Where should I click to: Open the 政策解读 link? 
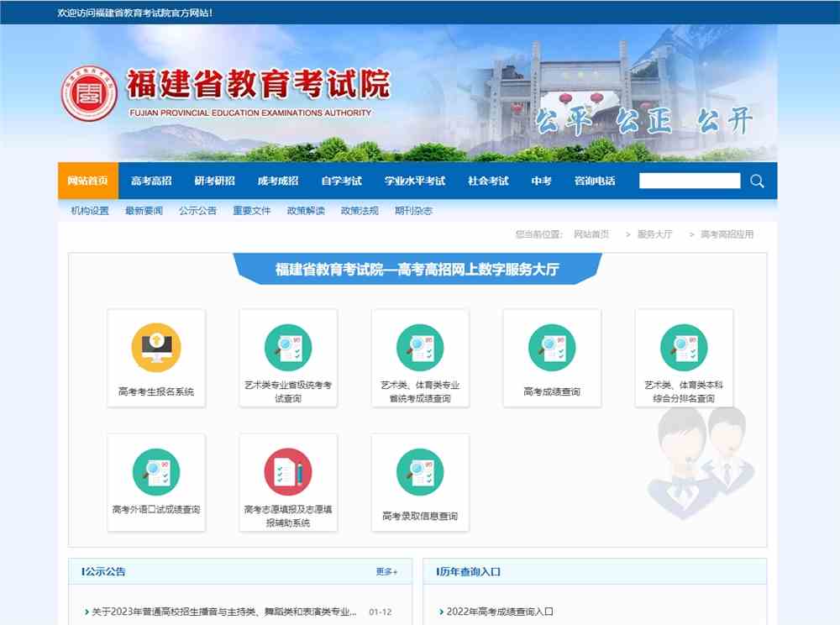pos(306,211)
